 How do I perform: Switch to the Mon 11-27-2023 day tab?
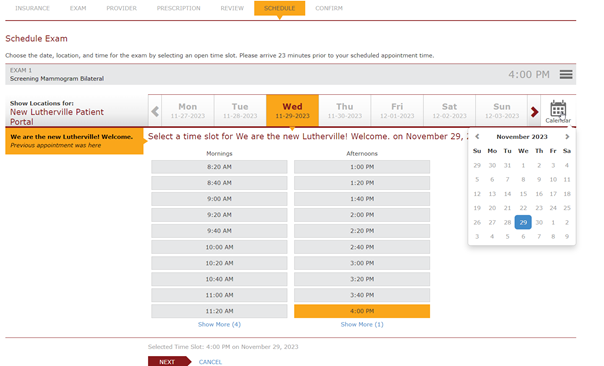coord(188,111)
